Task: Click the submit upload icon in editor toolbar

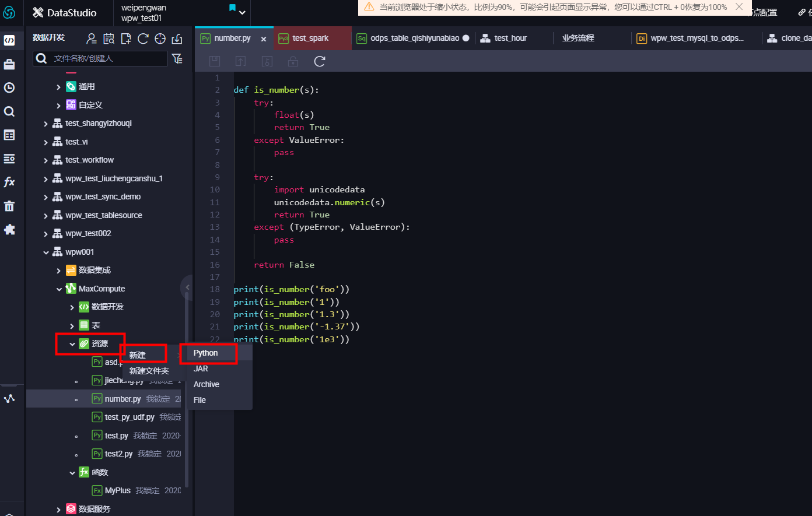Action: (240, 61)
